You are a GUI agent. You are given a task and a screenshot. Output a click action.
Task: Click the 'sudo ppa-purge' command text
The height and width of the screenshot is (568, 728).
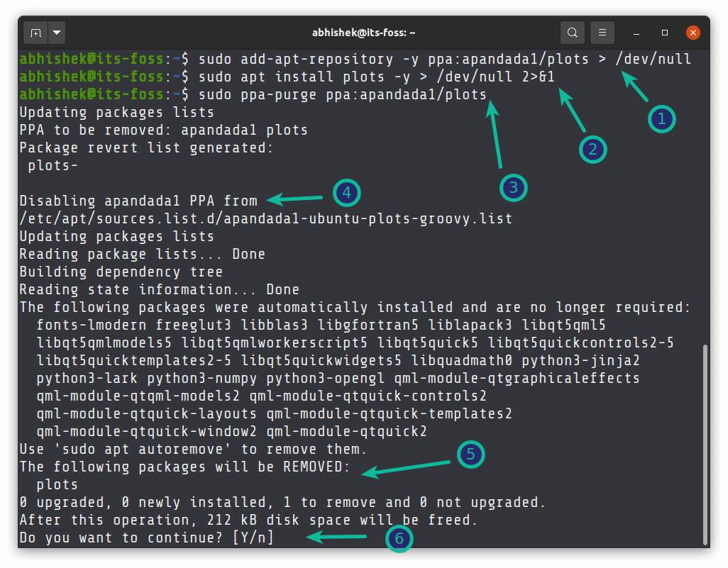click(258, 95)
